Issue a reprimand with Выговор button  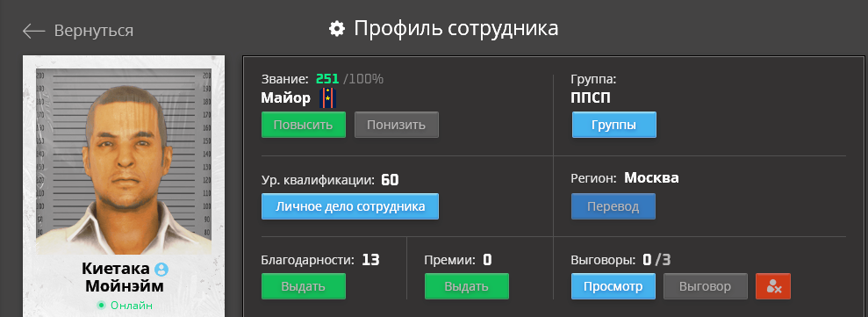point(706,286)
